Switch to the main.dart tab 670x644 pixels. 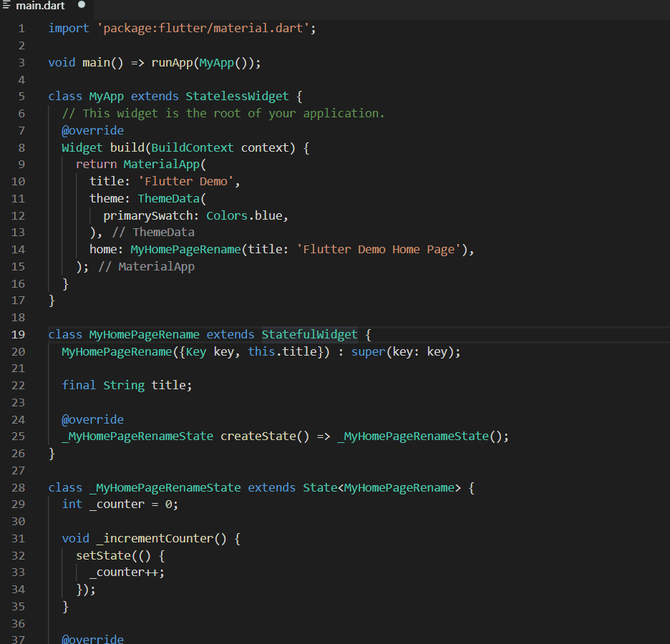(x=39, y=6)
